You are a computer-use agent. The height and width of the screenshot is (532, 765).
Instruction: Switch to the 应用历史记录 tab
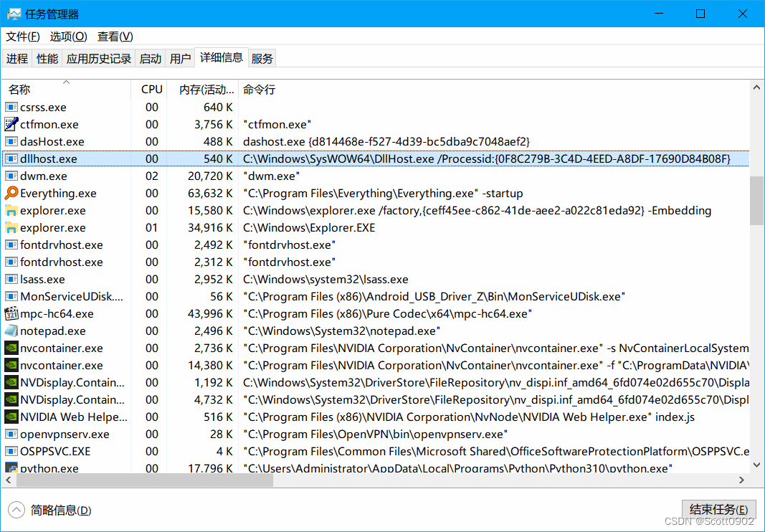pyautogui.click(x=99, y=59)
